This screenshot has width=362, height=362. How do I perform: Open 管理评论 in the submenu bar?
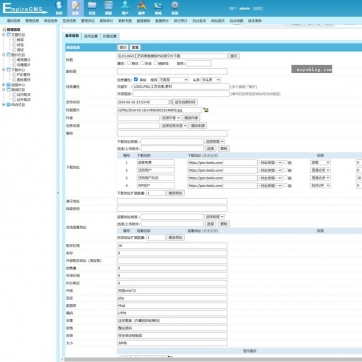[x=88, y=21]
